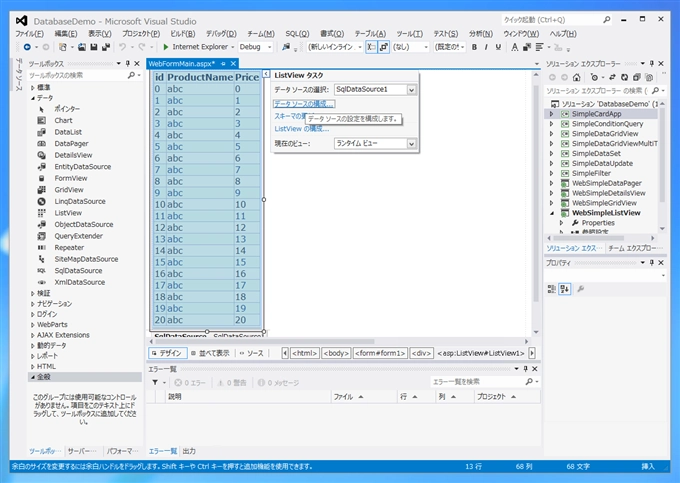Screen dimensions: 680x483
Task: Switch to the 出力 tab
Action: [x=189, y=451]
